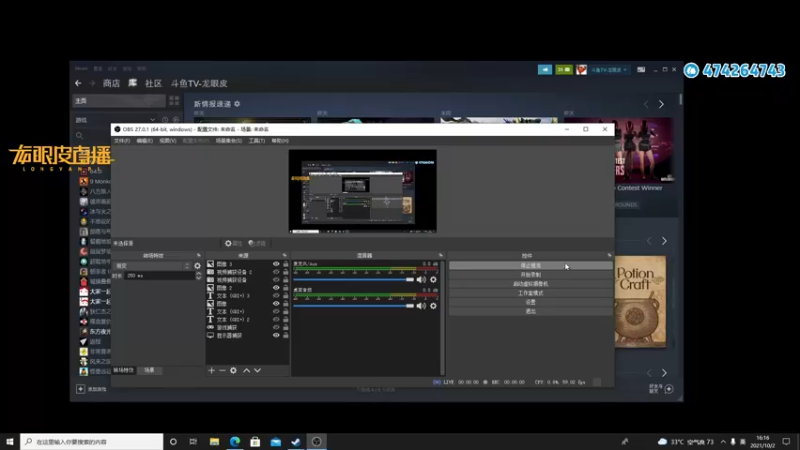Image resolution: width=800 pixels, height=450 pixels.
Task: Expand Steam games category dropdown
Action: (152, 120)
